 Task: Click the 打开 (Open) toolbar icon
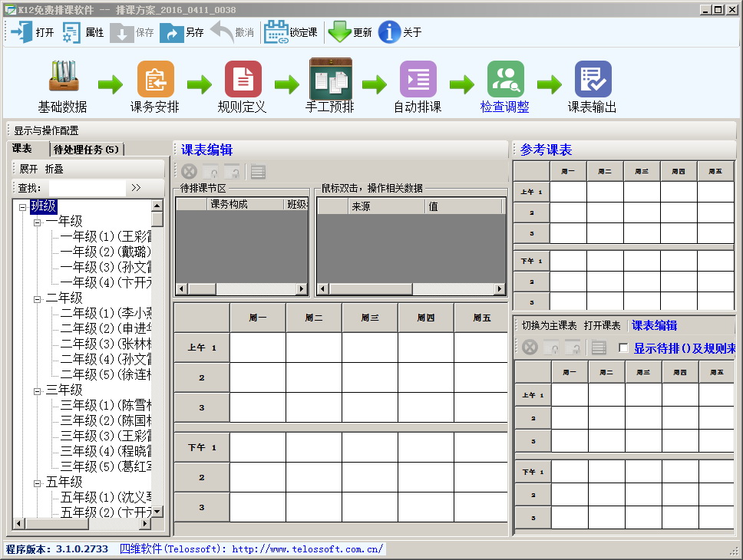[x=21, y=32]
